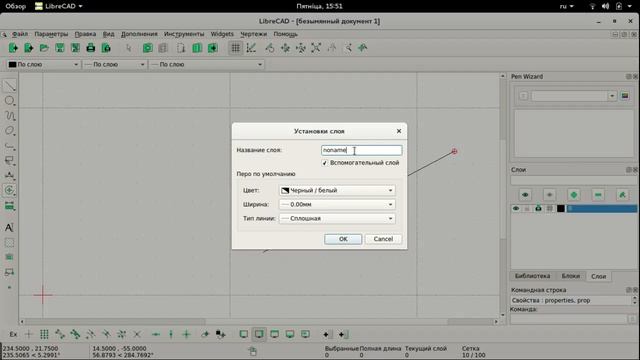Image resolution: width=640 pixels, height=360 pixels.
Task: Open the Цвет dropdown Черный / белый
Action: (x=337, y=190)
